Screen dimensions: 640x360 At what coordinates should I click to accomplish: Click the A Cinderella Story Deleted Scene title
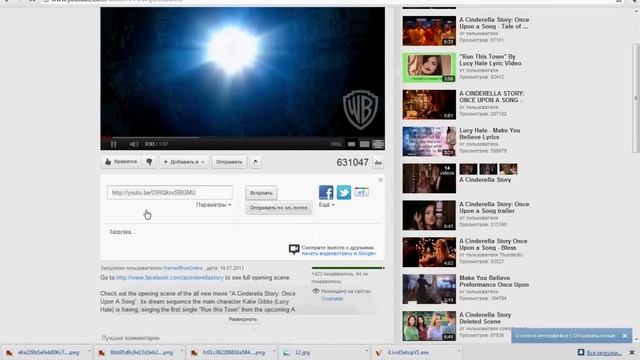click(485, 318)
